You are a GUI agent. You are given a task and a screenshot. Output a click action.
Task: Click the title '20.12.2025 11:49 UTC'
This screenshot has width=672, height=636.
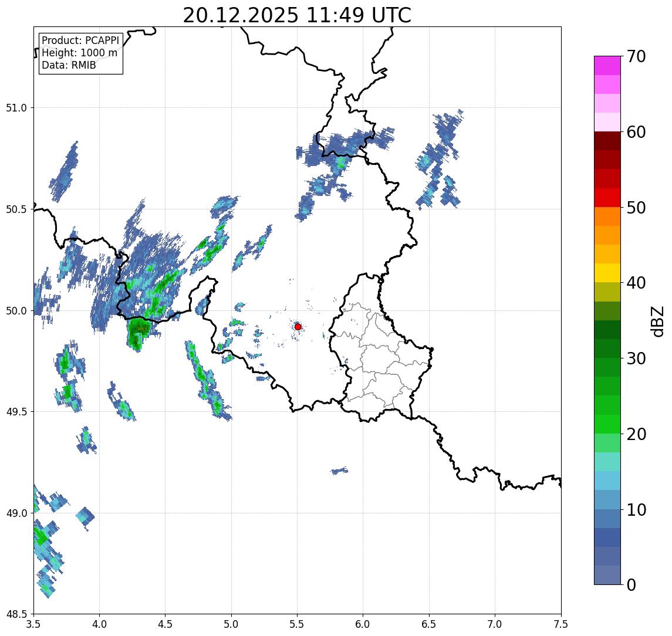(297, 15)
